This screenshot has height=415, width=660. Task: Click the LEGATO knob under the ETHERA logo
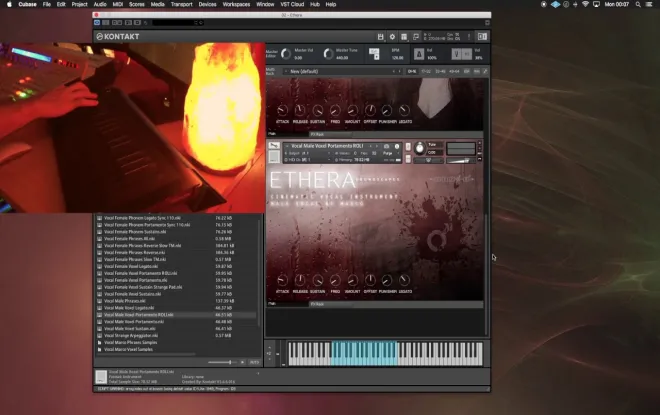coord(405,280)
